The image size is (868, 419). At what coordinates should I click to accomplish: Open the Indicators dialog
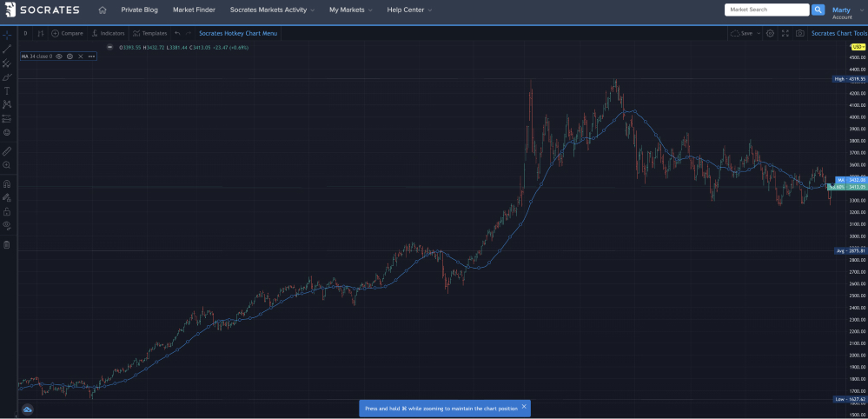pyautogui.click(x=108, y=33)
